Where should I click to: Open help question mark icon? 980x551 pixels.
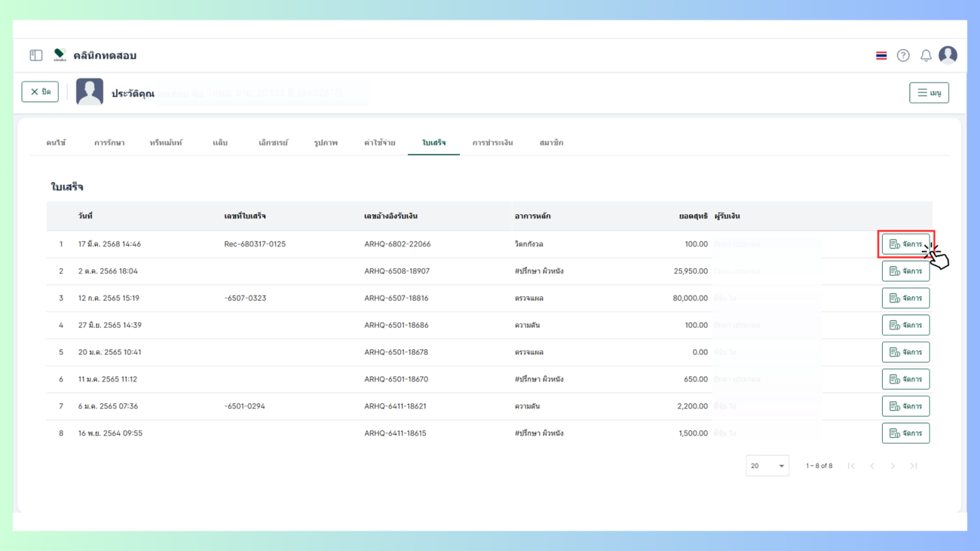coord(903,55)
